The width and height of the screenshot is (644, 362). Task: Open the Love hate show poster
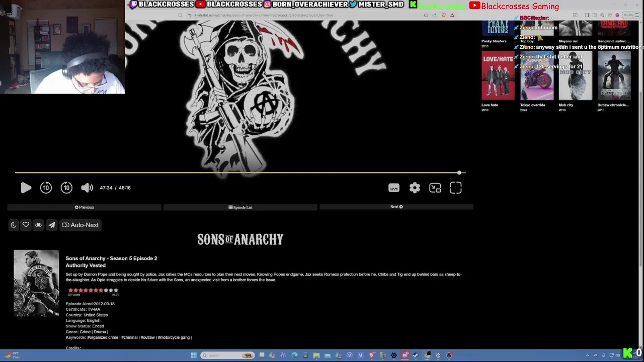(498, 75)
